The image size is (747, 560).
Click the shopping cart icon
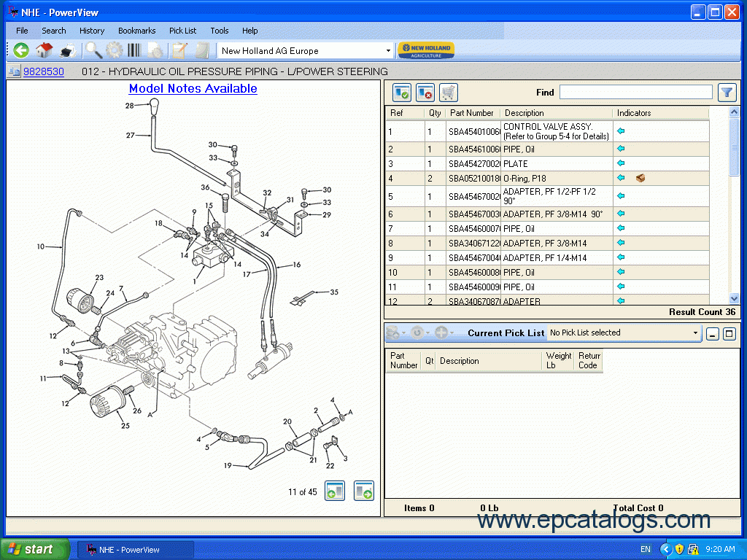(x=448, y=93)
